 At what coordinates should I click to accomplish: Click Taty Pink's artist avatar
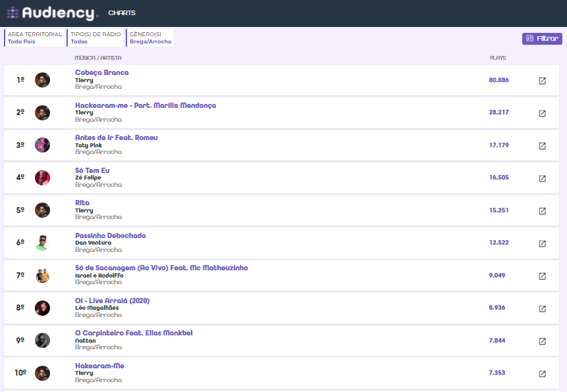click(42, 145)
